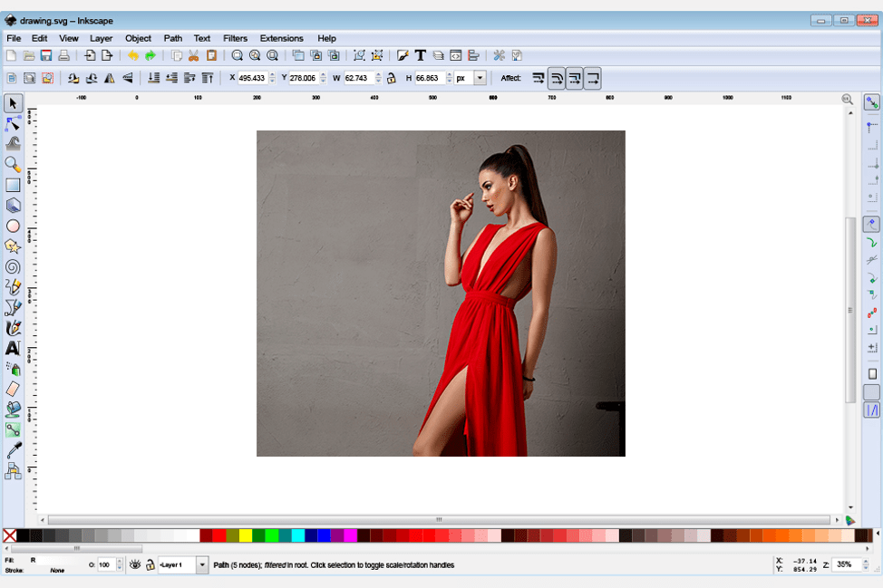The width and height of the screenshot is (883, 588).
Task: Select the Star and polygon tool
Action: tap(13, 246)
